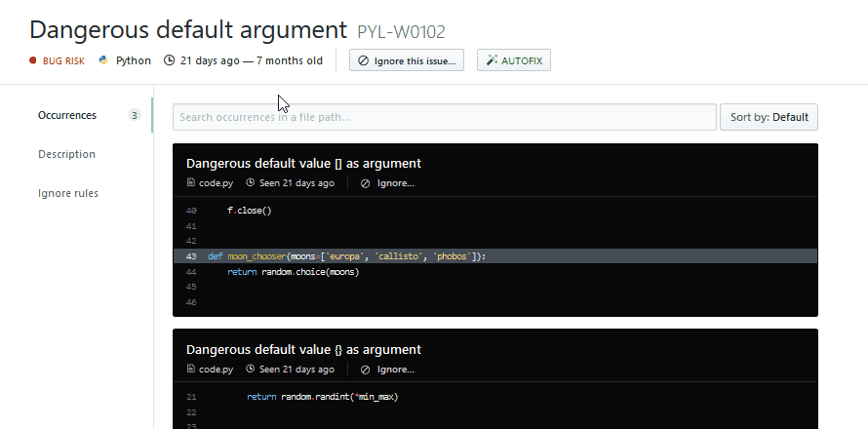This screenshot has width=868, height=429.
Task: Open Dangerous default value {} as argument title
Action: (303, 349)
